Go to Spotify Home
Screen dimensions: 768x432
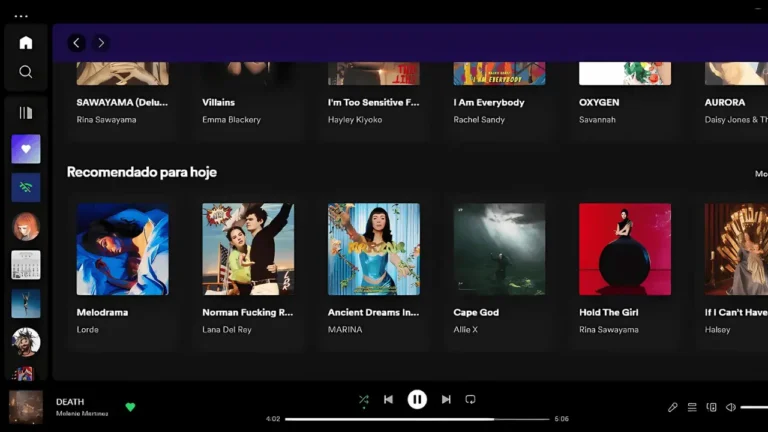click(26, 43)
